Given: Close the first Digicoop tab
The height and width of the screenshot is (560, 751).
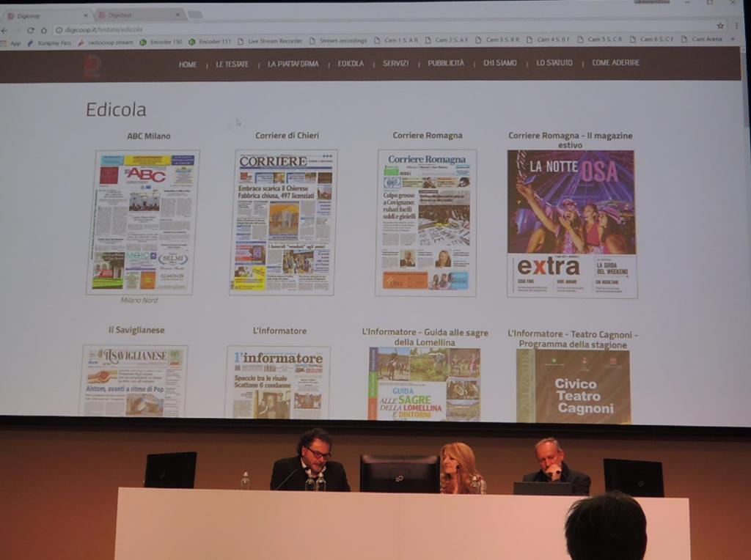Looking at the screenshot, I should (x=86, y=16).
